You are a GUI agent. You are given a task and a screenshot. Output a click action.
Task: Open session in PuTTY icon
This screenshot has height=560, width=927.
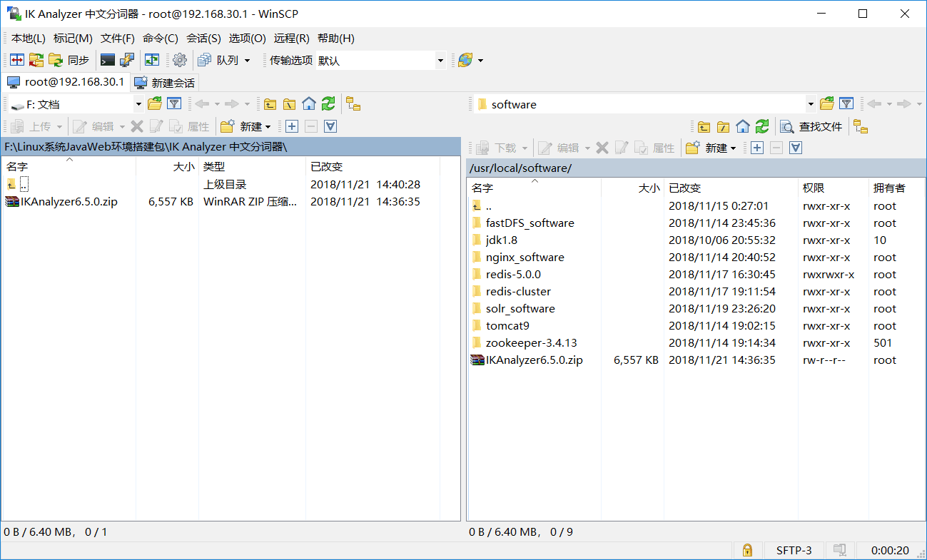coord(126,61)
